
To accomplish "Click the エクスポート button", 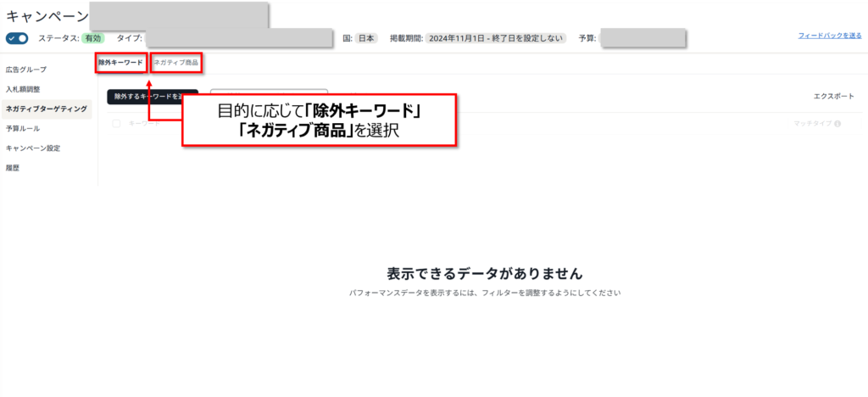I will pos(833,97).
